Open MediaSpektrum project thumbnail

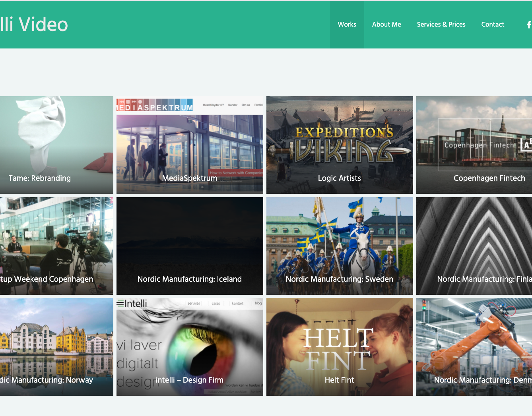[190, 145]
